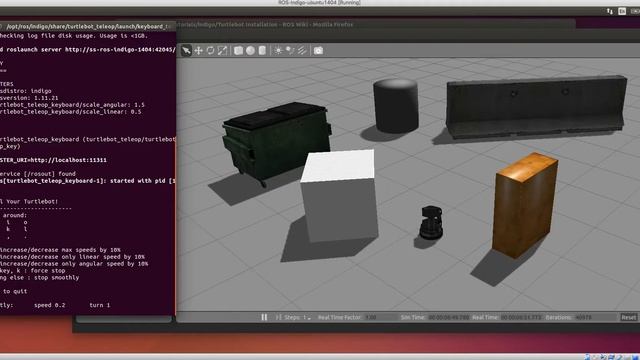Click the "to quit" line in terminal
The width and height of the screenshot is (640, 360).
click(x=14, y=291)
